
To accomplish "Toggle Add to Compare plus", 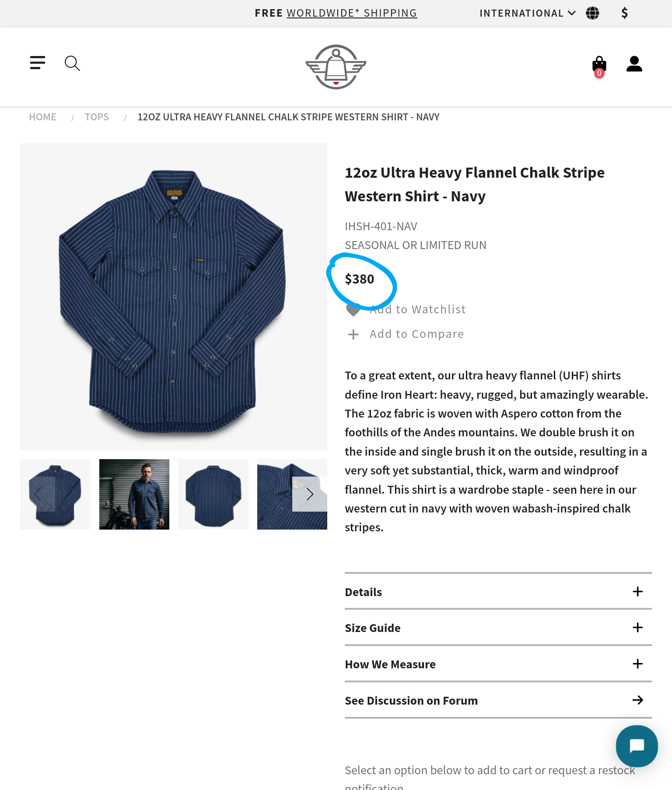I will (x=353, y=334).
